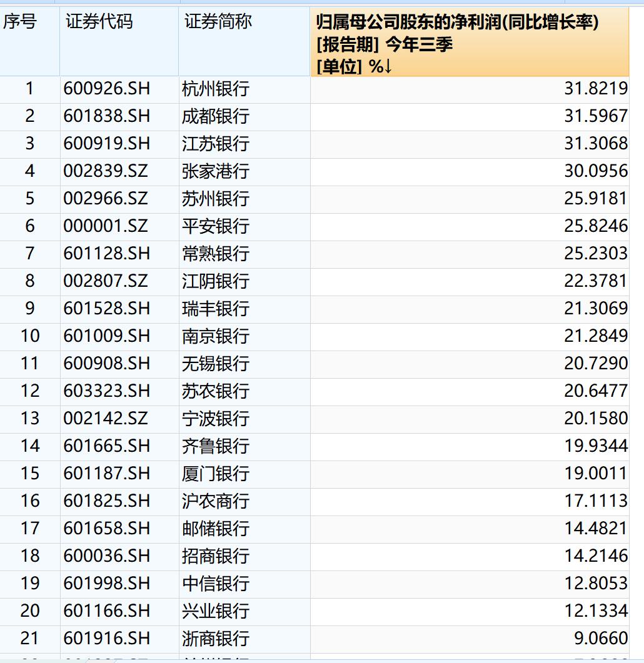The width and height of the screenshot is (644, 663).
Task: Select 南京银行 name cell
Action: tap(244, 337)
